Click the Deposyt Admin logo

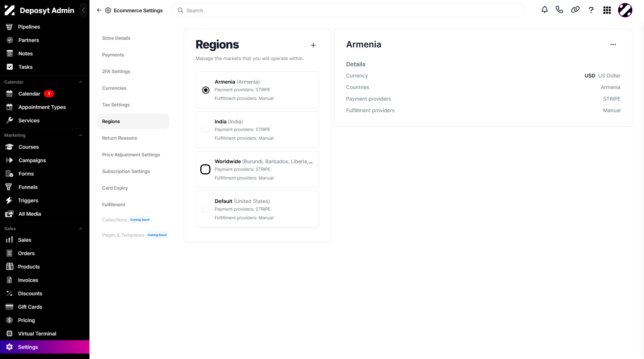pyautogui.click(x=9, y=10)
